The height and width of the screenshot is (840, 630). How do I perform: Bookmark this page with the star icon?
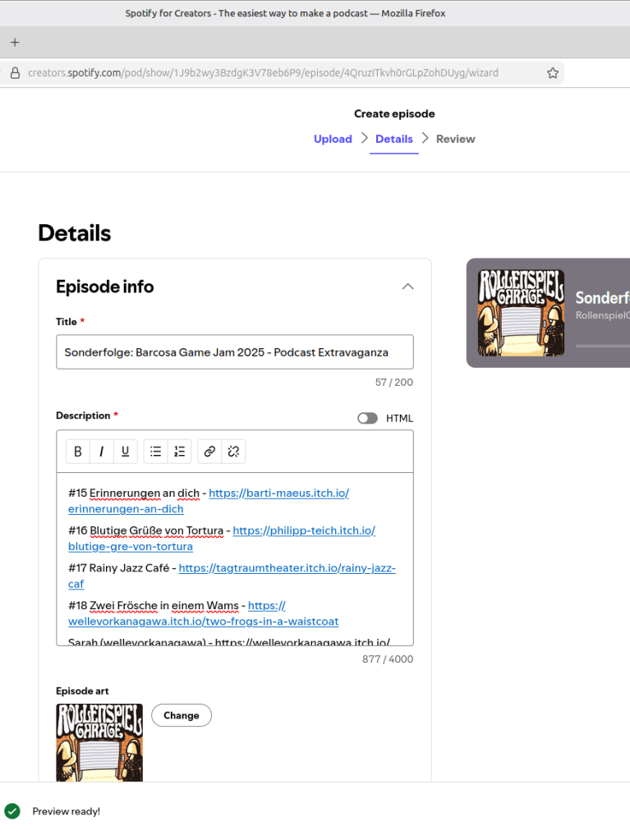[x=553, y=72]
